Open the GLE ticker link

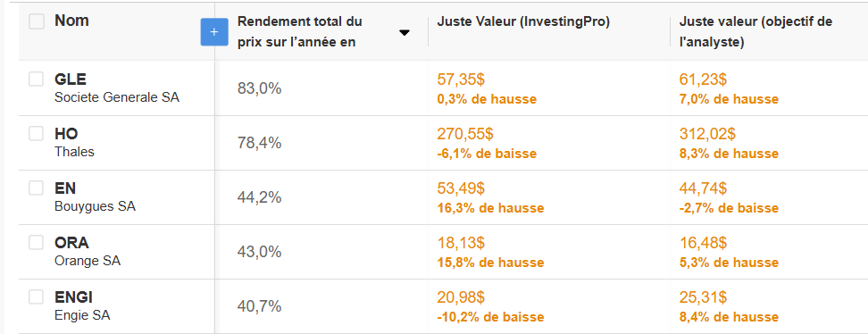(71, 79)
